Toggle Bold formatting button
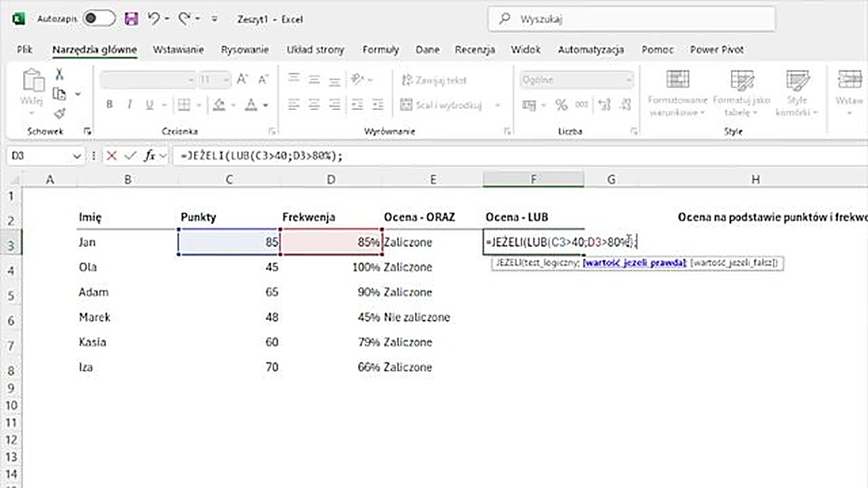 pos(109,105)
